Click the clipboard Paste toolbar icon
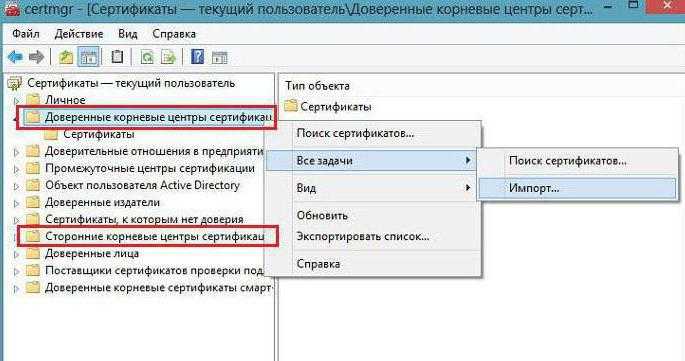Screen dimensions: 685x361 coord(117,57)
